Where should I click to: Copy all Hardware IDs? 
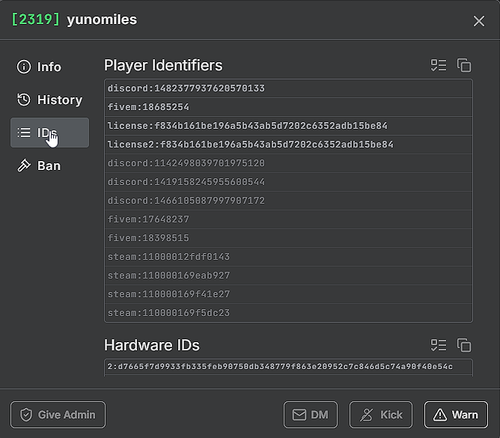pyautogui.click(x=464, y=345)
